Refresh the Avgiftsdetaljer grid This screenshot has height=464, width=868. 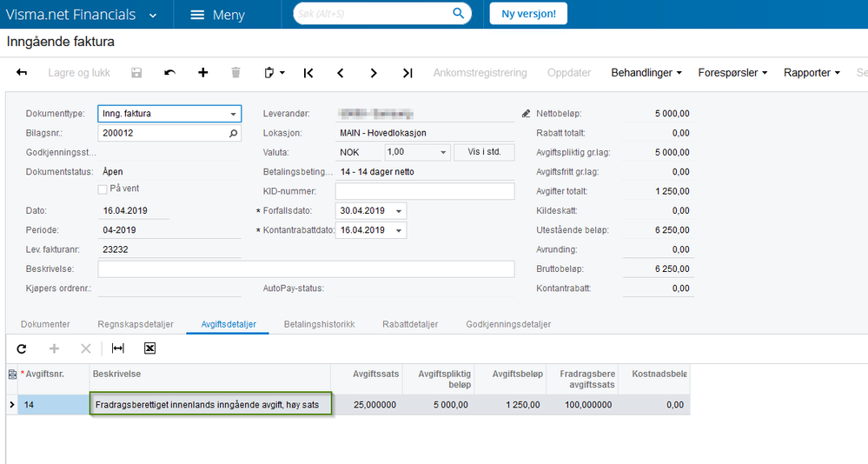[22, 348]
